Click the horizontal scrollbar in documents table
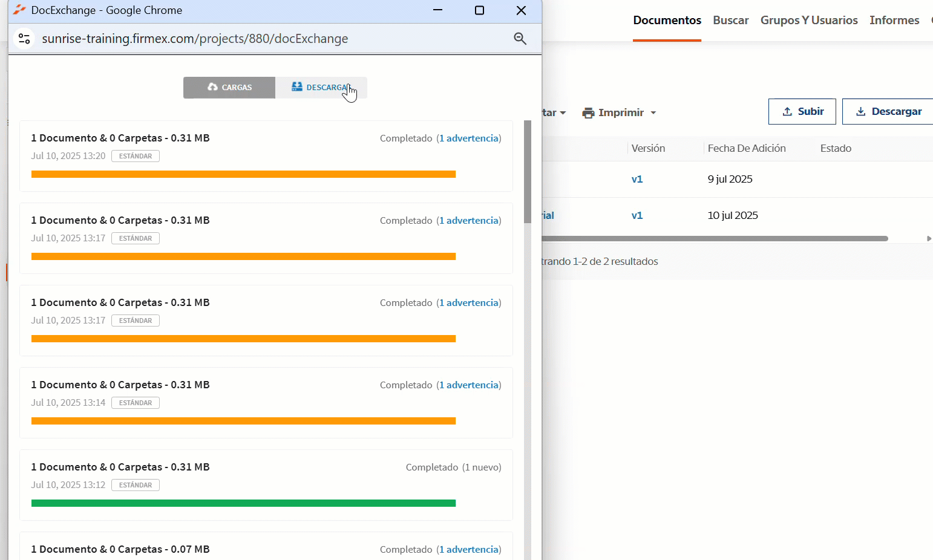 715,239
